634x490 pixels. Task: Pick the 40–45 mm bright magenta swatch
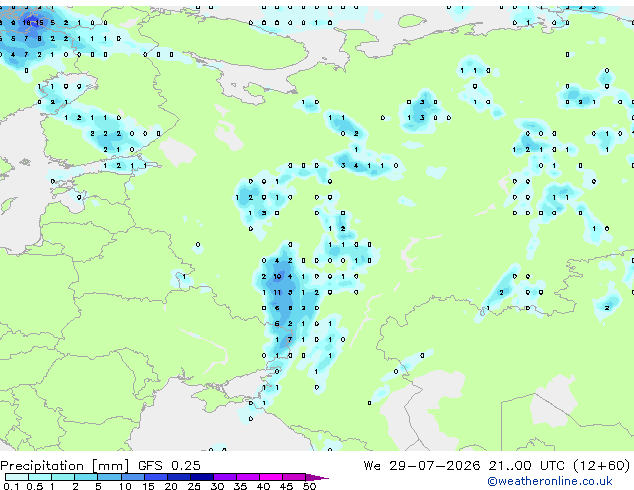[271, 477]
